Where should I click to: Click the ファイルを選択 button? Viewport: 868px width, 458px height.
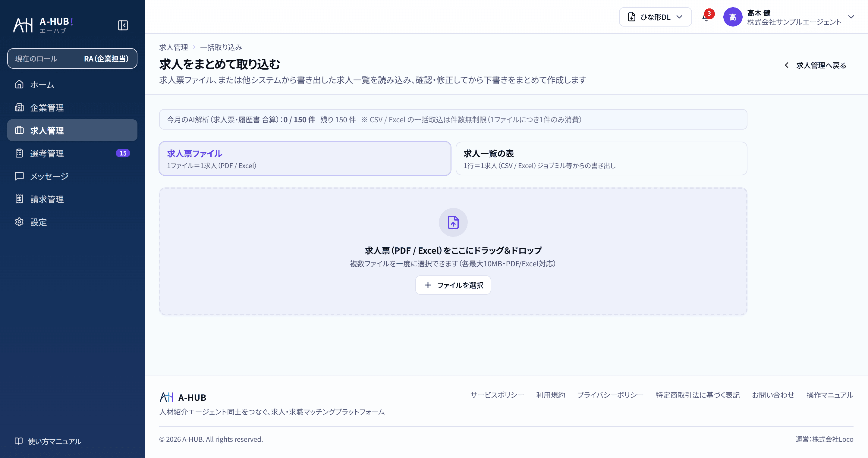(x=453, y=285)
